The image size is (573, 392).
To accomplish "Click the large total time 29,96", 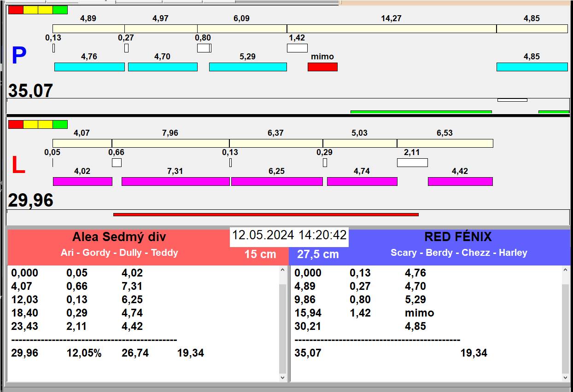I will click(30, 201).
